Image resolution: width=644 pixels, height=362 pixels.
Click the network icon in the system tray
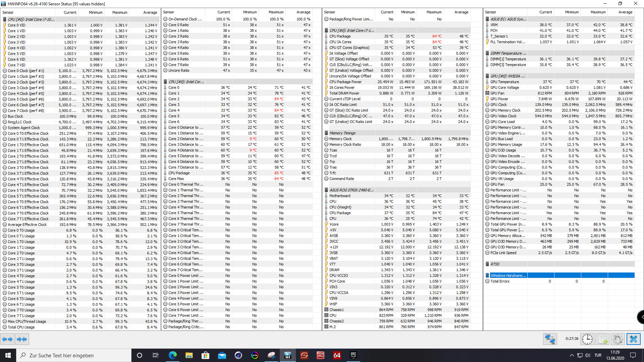tap(580, 355)
